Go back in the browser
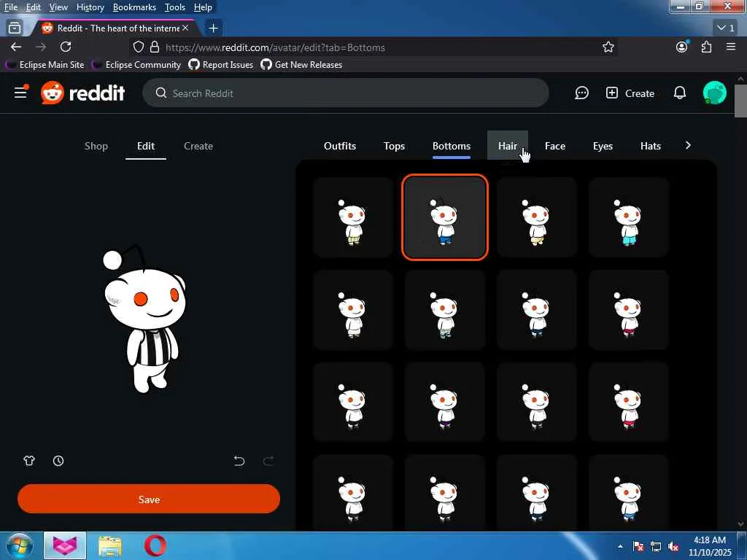Screen dimensions: 747x560 tap(16, 47)
